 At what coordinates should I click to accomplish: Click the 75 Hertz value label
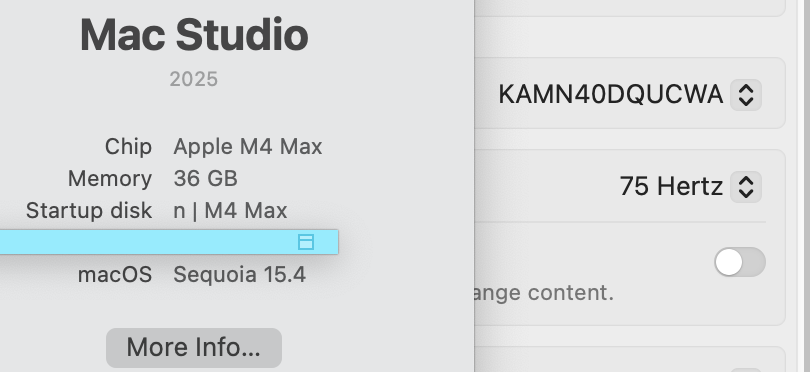(x=671, y=186)
